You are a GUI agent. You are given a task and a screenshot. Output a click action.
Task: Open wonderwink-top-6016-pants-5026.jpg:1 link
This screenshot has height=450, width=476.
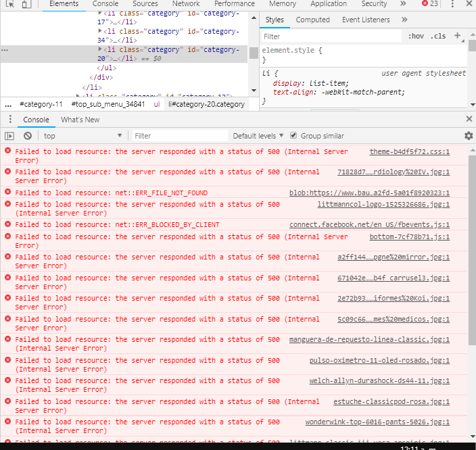[377, 422]
